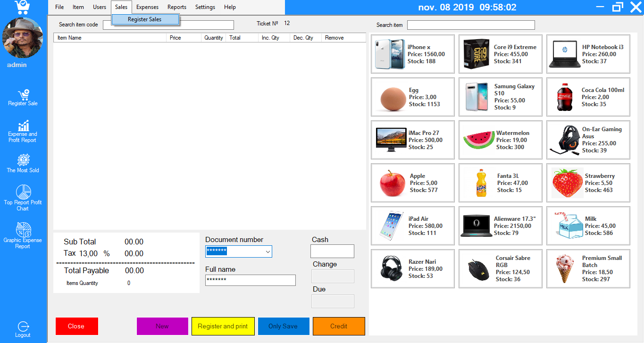Open Register Sale from the sidebar
This screenshot has width=644, height=343.
[23, 98]
